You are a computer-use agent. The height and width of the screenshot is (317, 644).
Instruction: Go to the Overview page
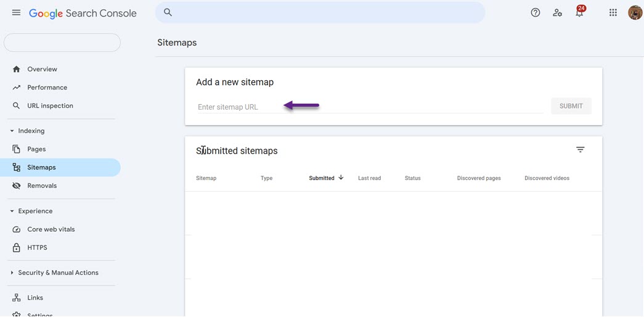pyautogui.click(x=42, y=69)
